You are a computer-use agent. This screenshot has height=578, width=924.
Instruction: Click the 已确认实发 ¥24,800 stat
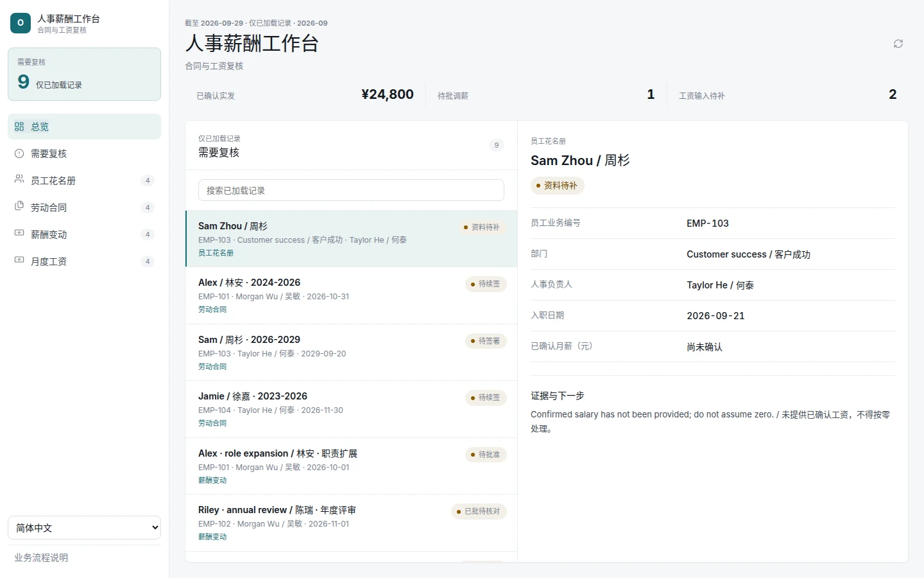click(305, 95)
